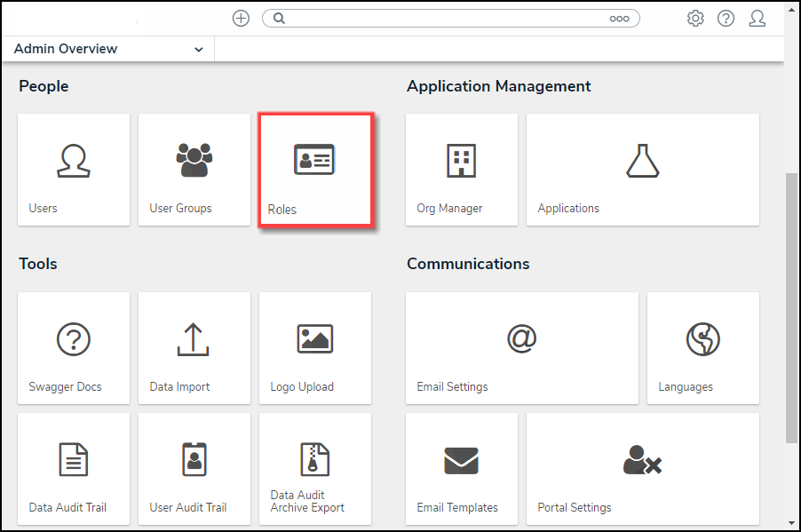Open the Languages globe tile
The image size is (801, 532).
tap(703, 348)
